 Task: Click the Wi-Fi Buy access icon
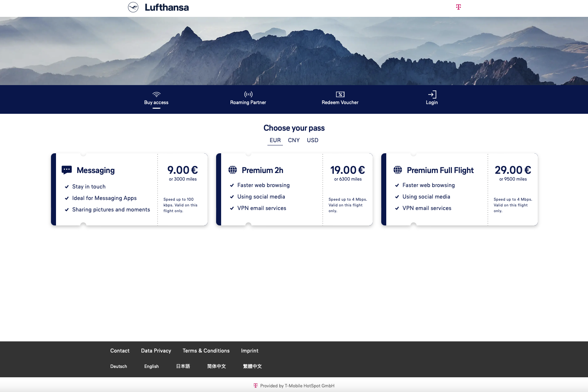[156, 94]
